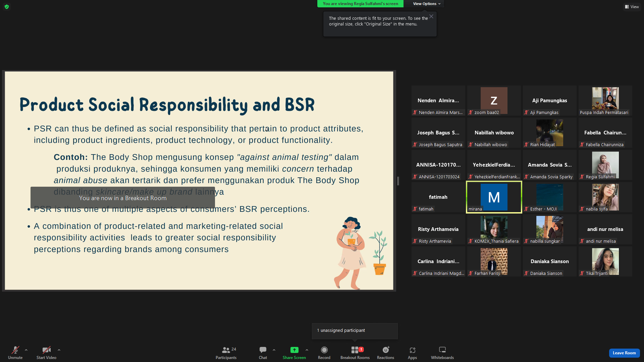Select Daniaka Sianson participant tile

[550, 261]
